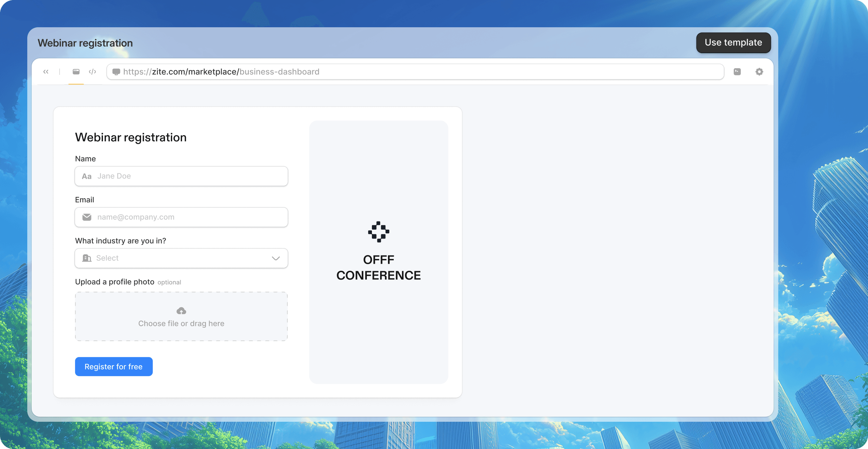Click the envelope icon in the Email field
This screenshot has width=868, height=449.
[x=87, y=217]
